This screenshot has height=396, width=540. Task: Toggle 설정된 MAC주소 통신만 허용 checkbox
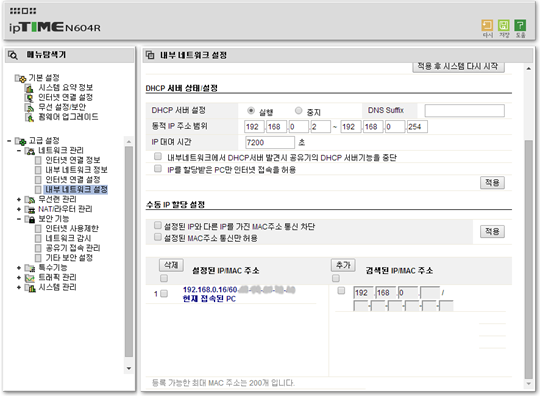click(158, 237)
